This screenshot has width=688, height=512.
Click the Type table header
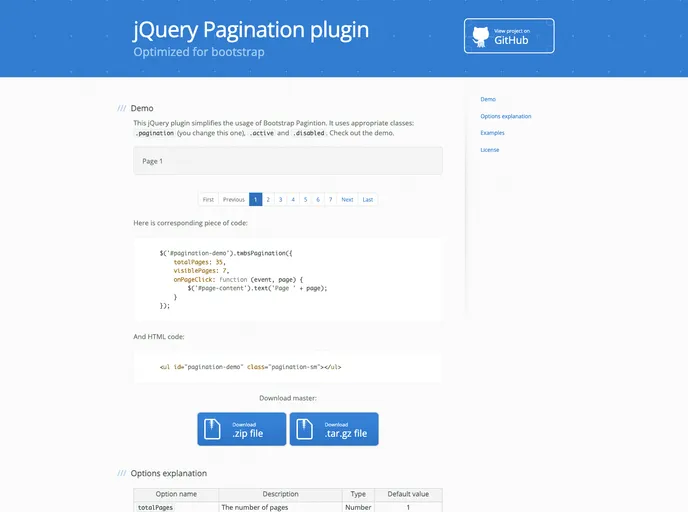click(358, 494)
